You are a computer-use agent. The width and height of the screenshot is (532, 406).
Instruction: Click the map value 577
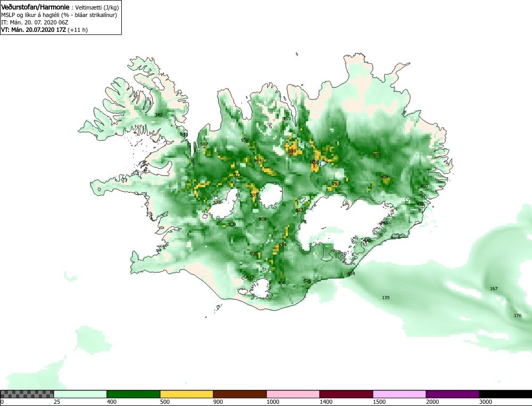tap(217, 202)
